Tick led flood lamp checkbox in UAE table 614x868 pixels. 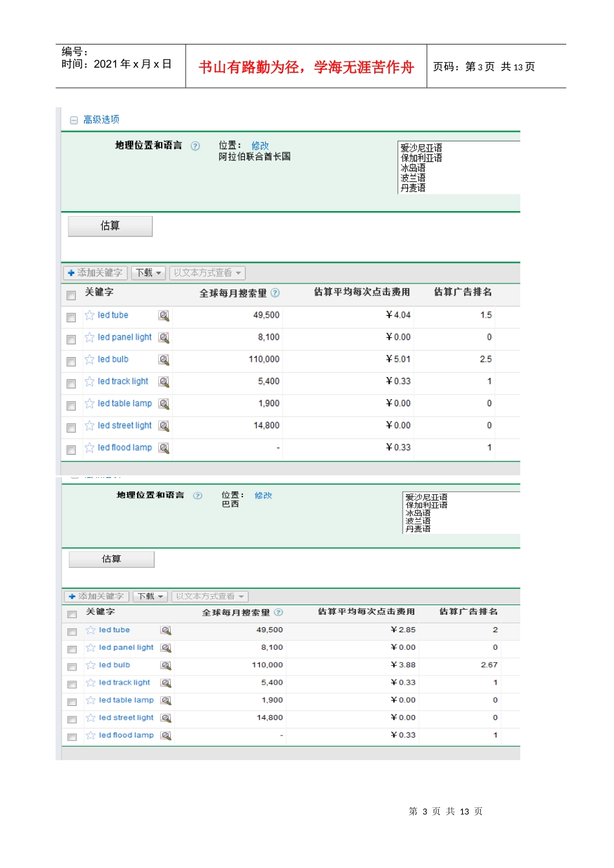coord(71,450)
